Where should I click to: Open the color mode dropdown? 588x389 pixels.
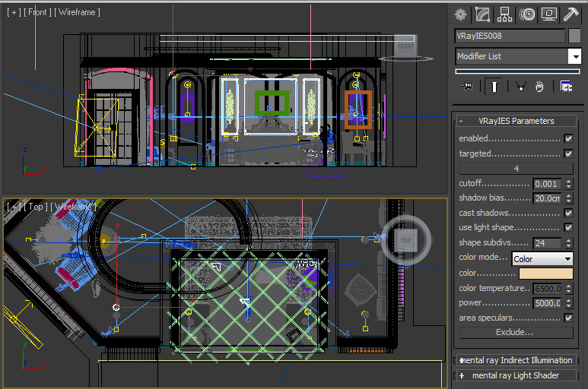click(x=542, y=259)
